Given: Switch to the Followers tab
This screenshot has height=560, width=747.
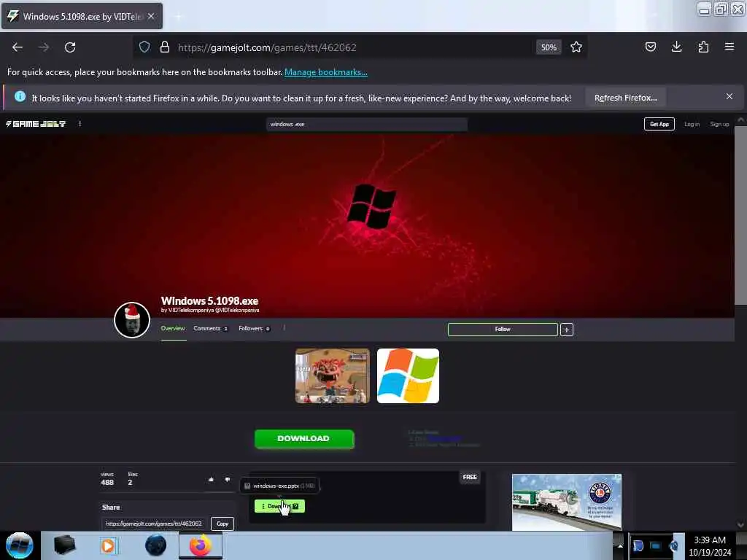Looking at the screenshot, I should tap(254, 329).
